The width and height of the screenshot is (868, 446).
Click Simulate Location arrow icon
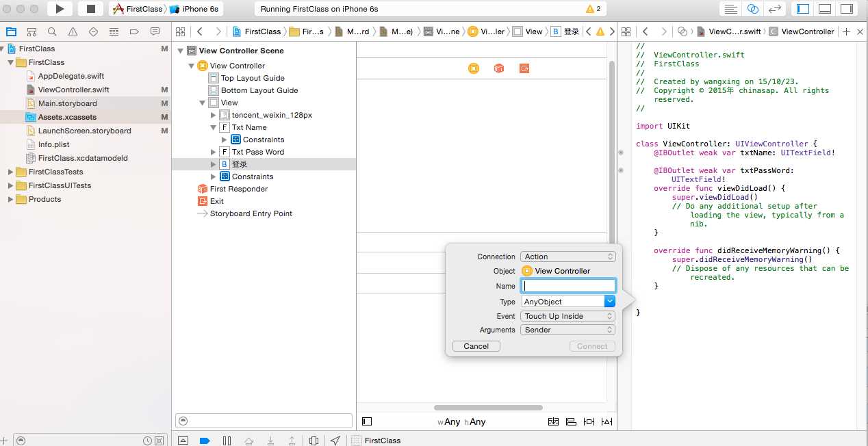tap(335, 441)
